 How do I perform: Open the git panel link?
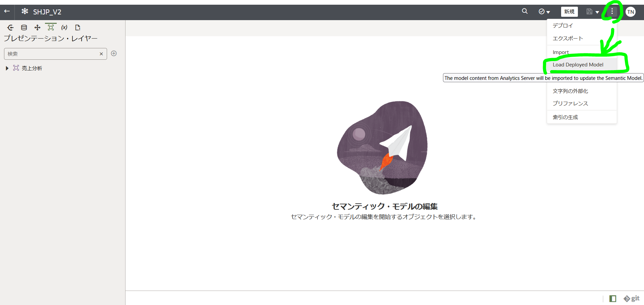point(632,299)
